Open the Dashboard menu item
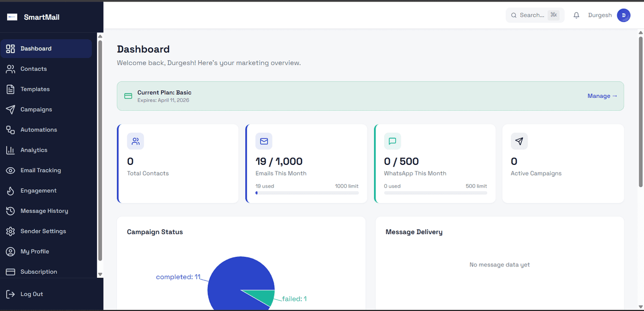 pos(47,49)
